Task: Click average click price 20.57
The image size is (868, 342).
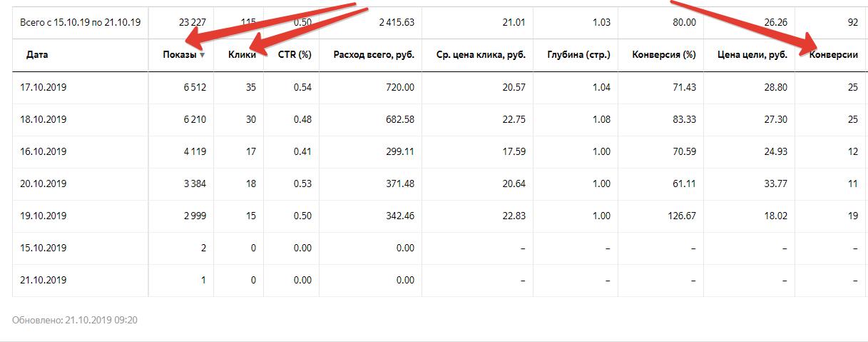Action: [514, 86]
